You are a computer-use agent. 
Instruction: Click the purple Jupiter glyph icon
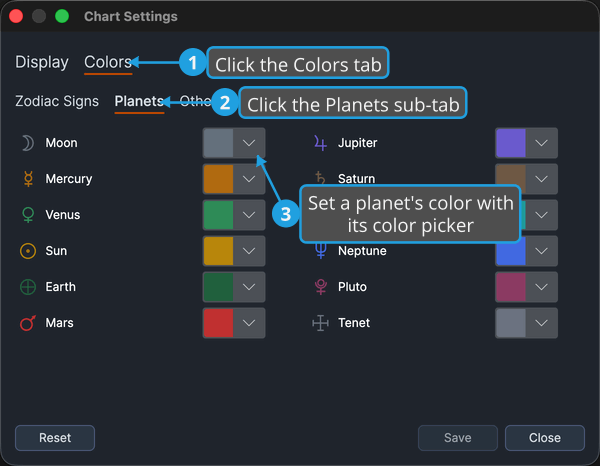(320, 143)
